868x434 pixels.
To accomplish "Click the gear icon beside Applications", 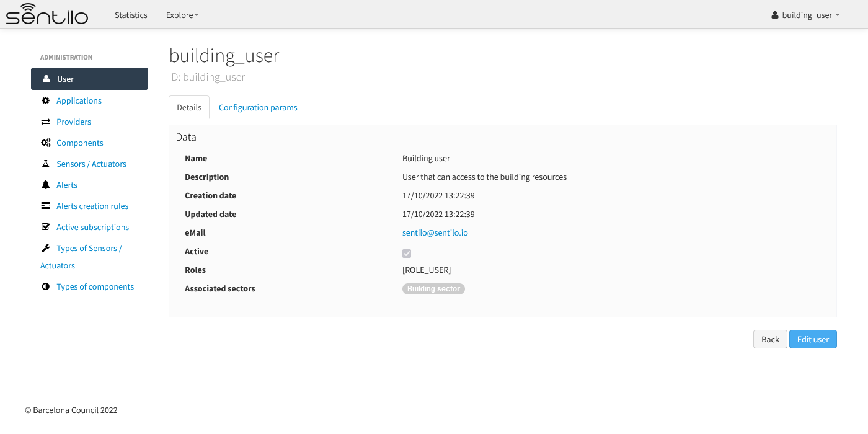I will (45, 100).
